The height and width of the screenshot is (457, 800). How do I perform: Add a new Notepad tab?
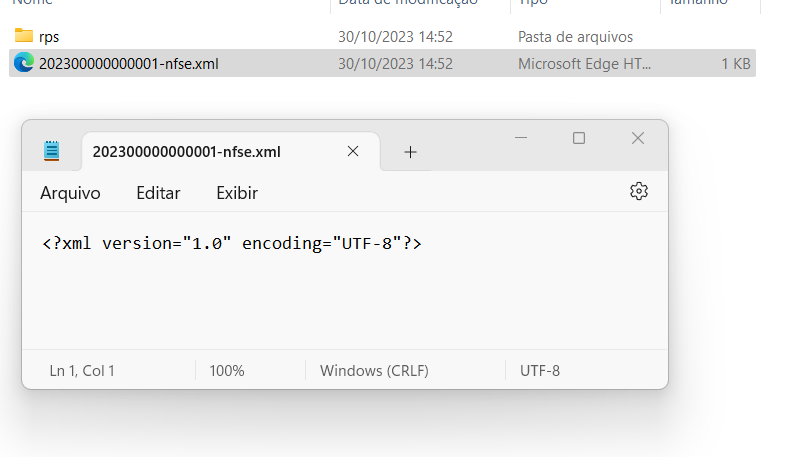click(410, 152)
